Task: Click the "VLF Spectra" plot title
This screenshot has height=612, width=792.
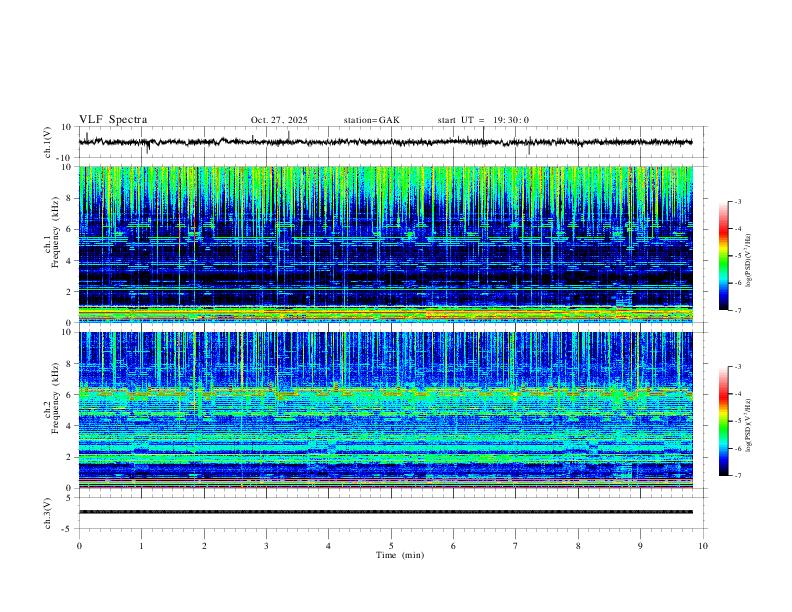Action: 113,120
